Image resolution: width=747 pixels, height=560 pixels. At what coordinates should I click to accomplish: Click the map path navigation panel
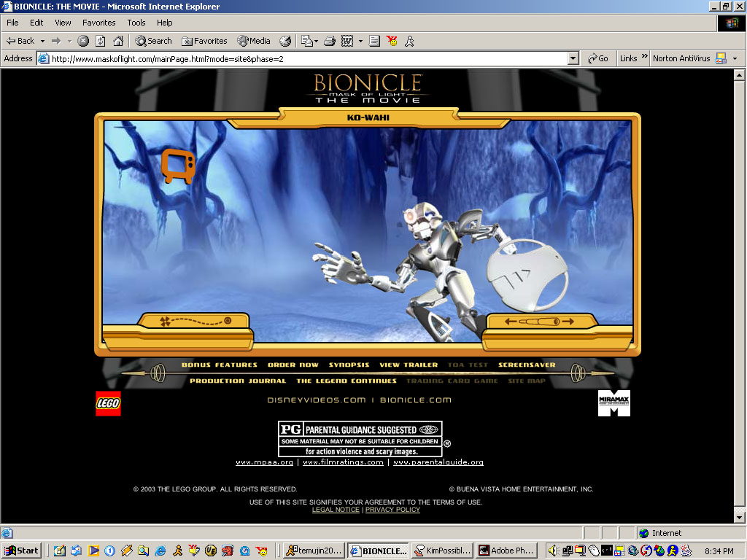pyautogui.click(x=196, y=322)
